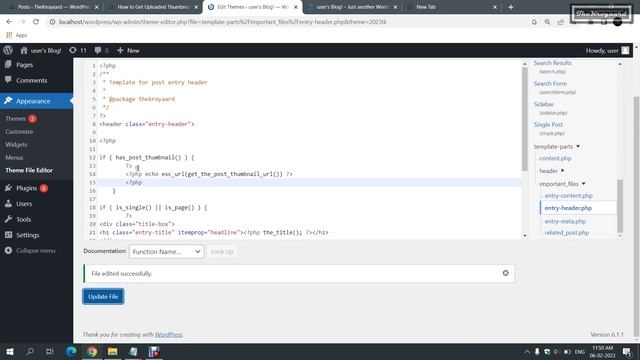Select entry-header.php file
This screenshot has width=640, height=360.
(x=568, y=208)
